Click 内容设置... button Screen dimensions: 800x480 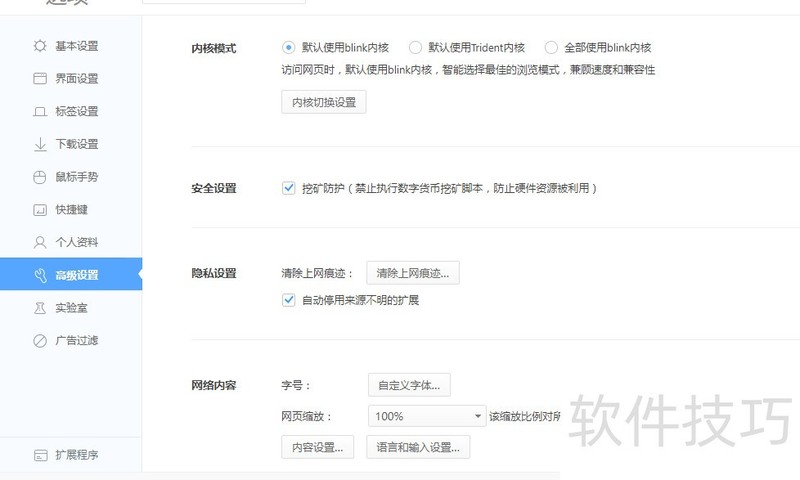[x=317, y=447]
